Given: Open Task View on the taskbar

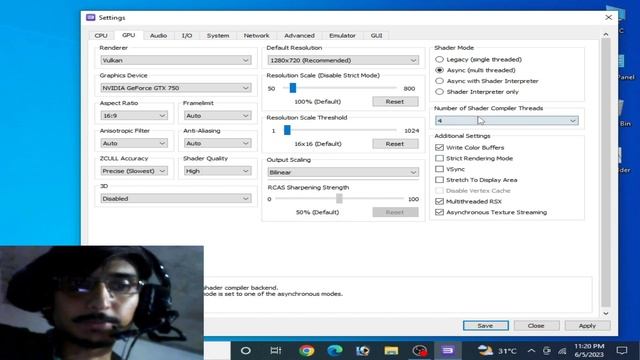Looking at the screenshot, I should coord(276,351).
